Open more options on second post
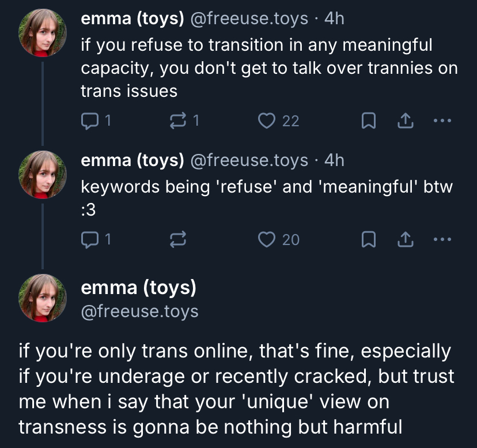The image size is (477, 448). pos(442,239)
